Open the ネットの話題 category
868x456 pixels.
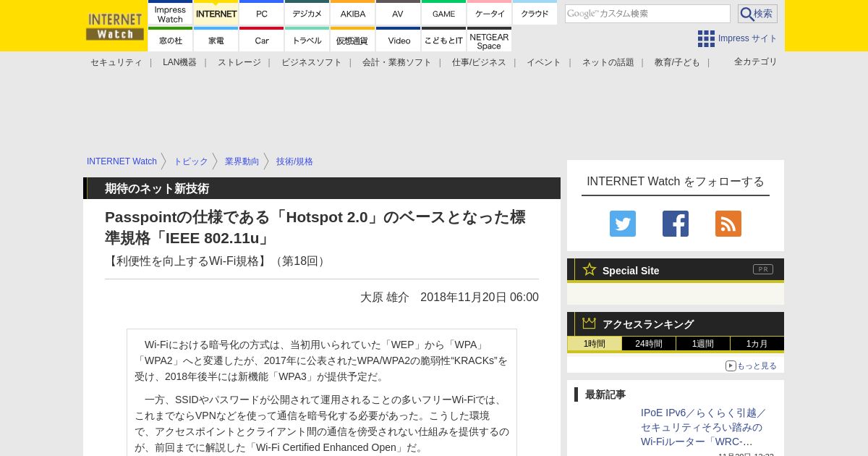pos(608,62)
